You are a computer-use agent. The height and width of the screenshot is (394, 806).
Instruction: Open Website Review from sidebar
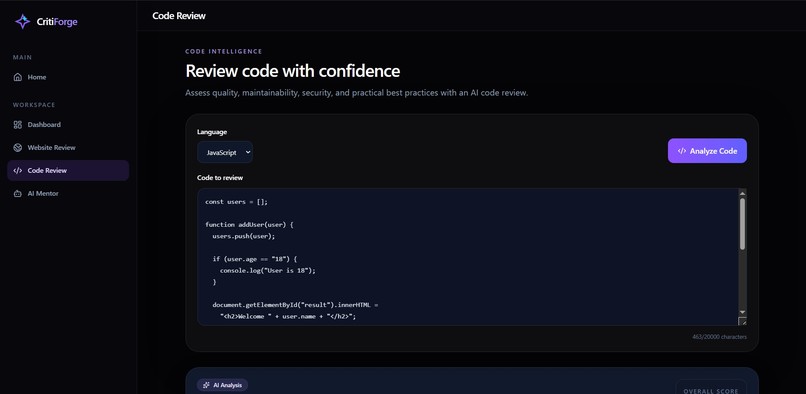click(x=68, y=148)
